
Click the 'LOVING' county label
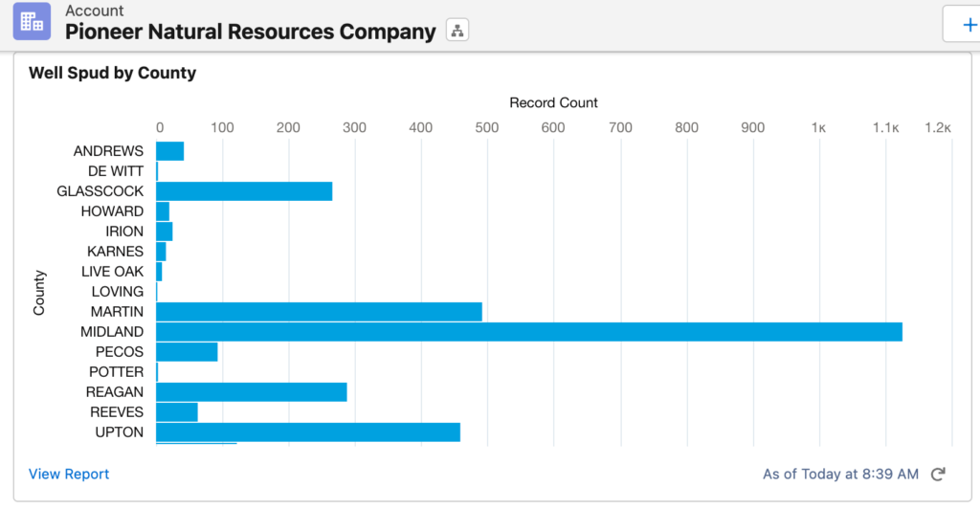click(118, 292)
